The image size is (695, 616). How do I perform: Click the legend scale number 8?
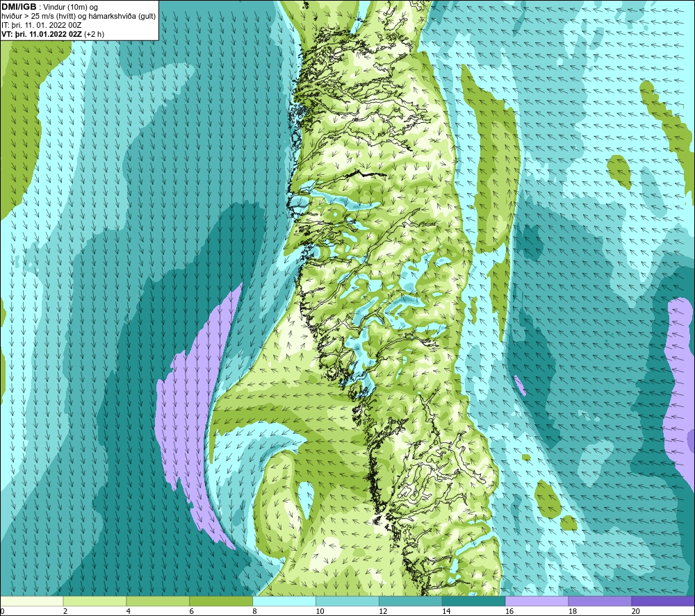(255, 611)
